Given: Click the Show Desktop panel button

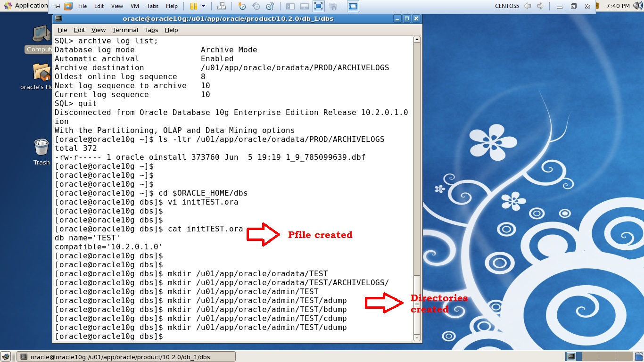Looking at the screenshot, I should point(5,356).
